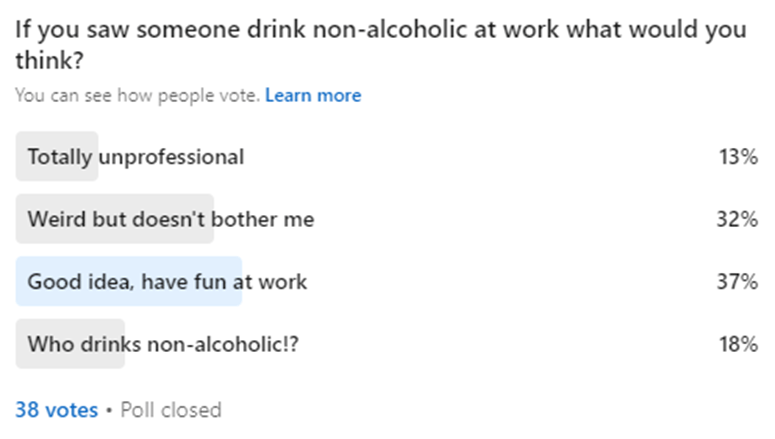The height and width of the screenshot is (439, 775).
Task: Select the Totally unprofessional poll option
Action: (x=135, y=157)
